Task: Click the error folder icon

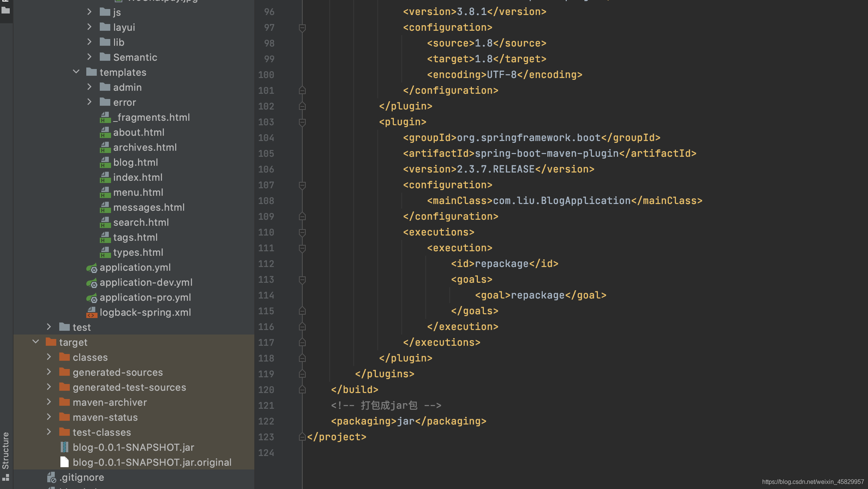Action: coord(105,102)
